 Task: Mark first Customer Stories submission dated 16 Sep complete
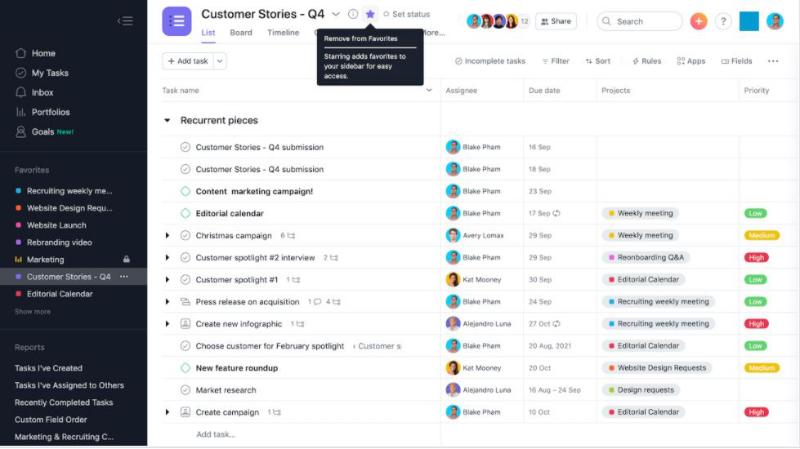(x=185, y=147)
